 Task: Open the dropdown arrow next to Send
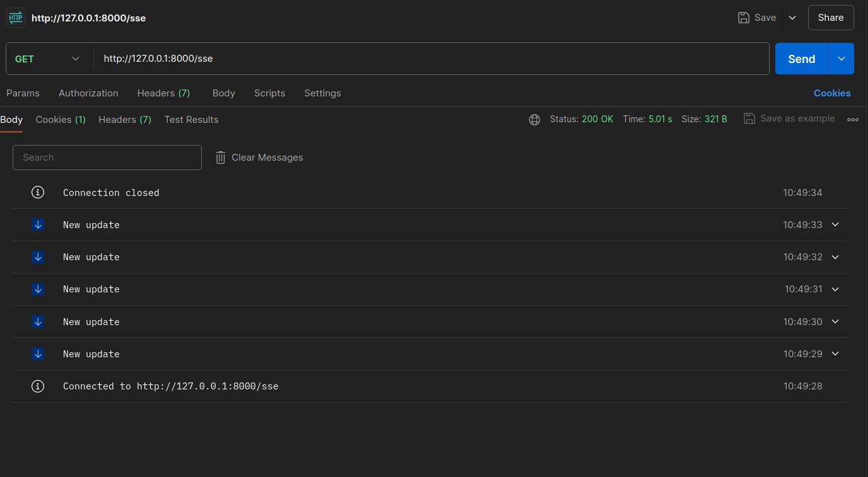point(842,59)
